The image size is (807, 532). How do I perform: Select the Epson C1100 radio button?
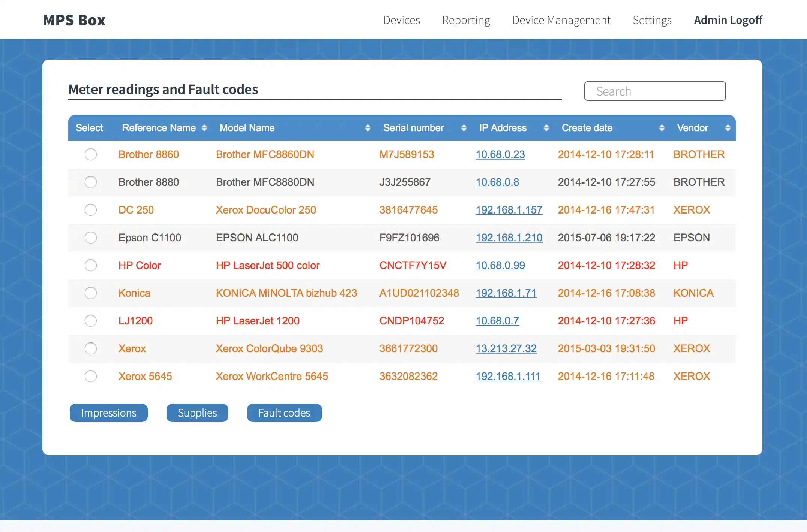tap(91, 238)
